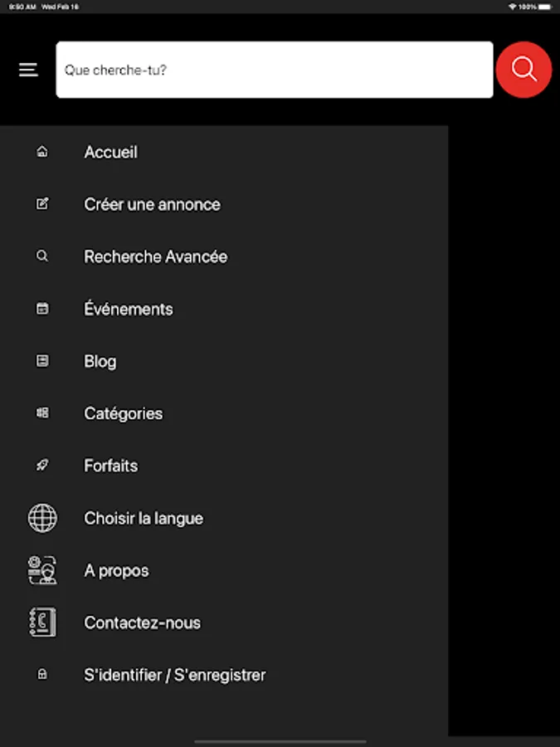Open Choisir la langue option

point(144,518)
